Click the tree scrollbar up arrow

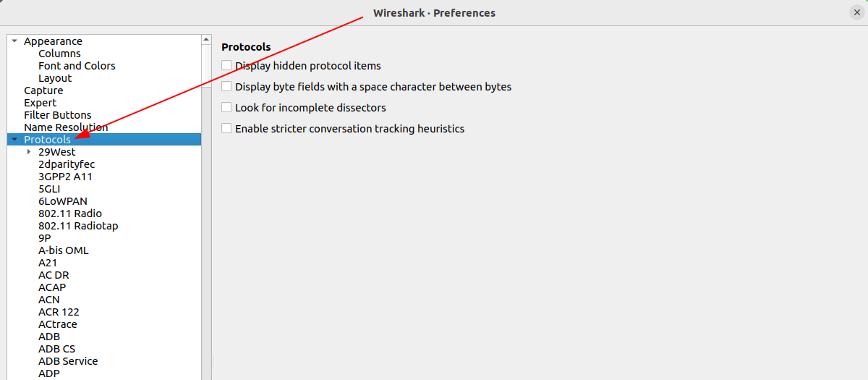click(x=206, y=39)
